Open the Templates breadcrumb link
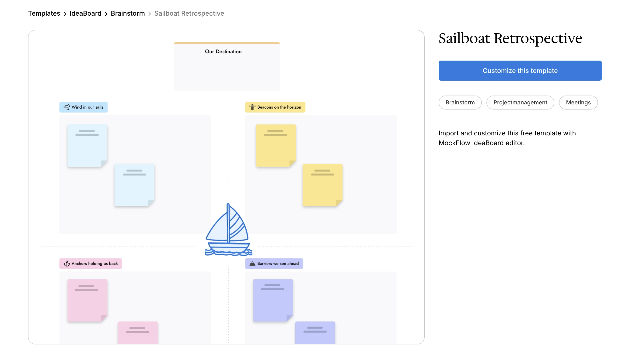The image size is (629, 364). coord(44,14)
